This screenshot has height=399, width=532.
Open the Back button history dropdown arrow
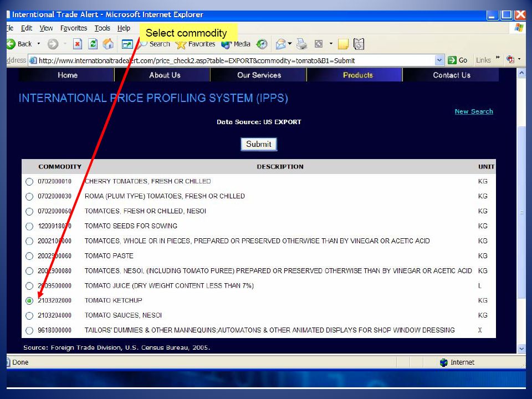click(x=39, y=44)
